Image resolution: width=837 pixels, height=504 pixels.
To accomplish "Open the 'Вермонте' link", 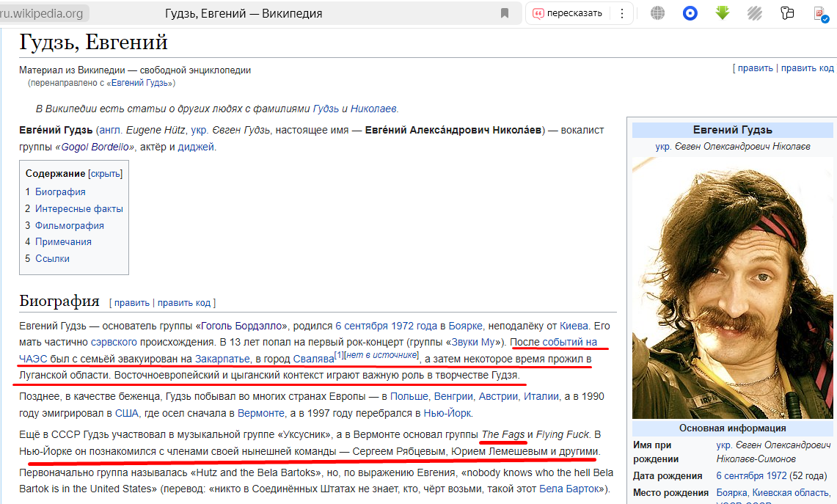I will click(x=261, y=413).
